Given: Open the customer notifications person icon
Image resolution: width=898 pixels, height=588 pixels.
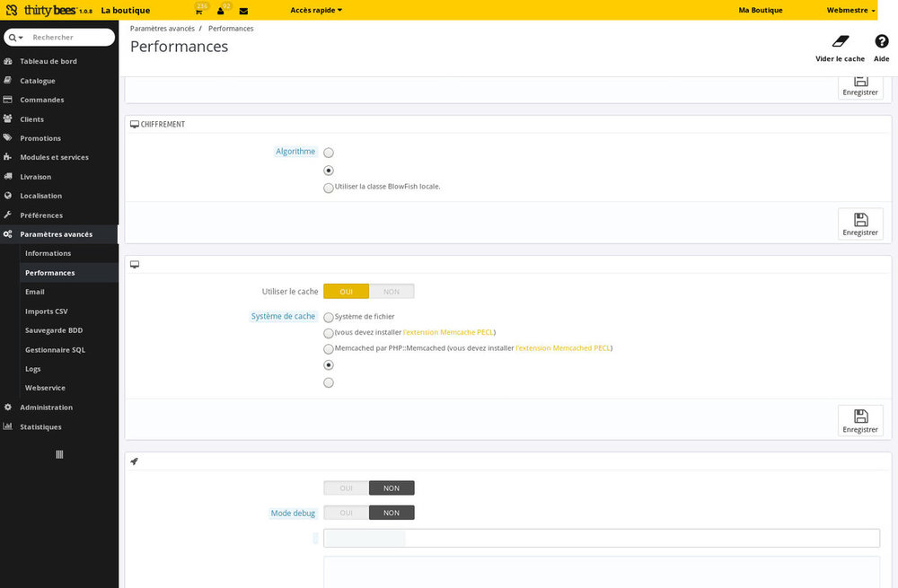Looking at the screenshot, I should point(221,11).
